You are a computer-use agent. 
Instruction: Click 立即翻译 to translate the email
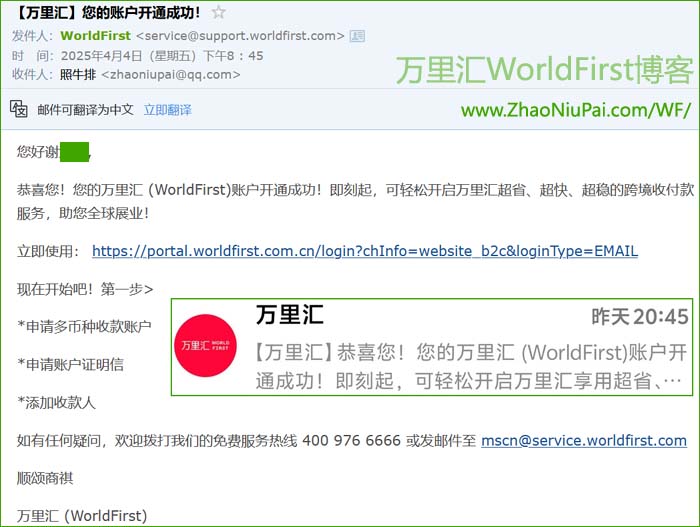pyautogui.click(x=167, y=109)
